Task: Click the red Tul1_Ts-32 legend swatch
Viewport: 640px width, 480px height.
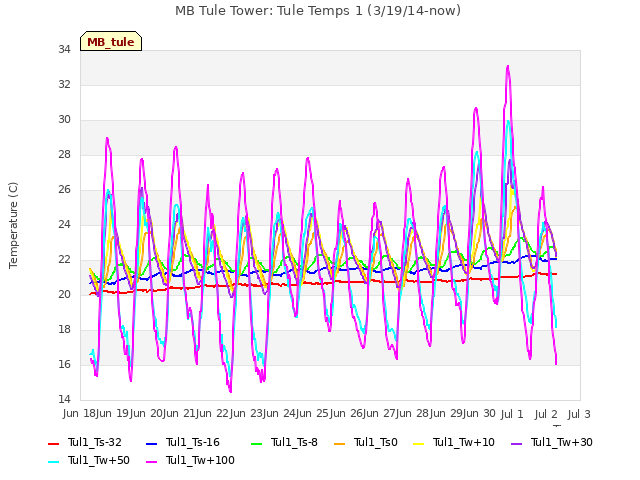Action: click(53, 444)
